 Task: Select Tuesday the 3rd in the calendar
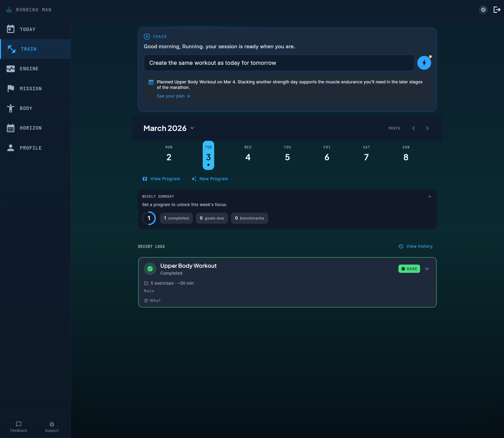pyautogui.click(x=208, y=156)
